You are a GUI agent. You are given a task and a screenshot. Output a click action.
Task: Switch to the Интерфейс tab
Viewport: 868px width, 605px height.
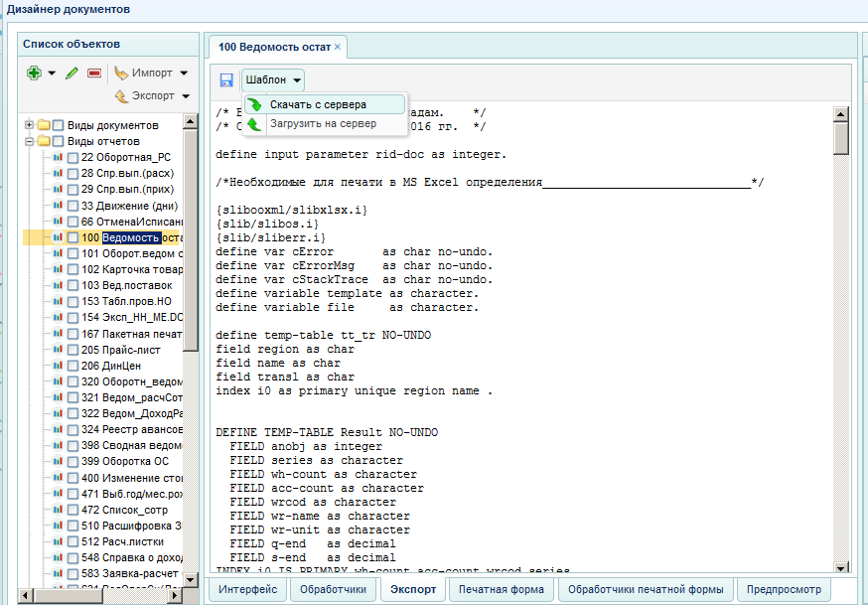(x=248, y=589)
